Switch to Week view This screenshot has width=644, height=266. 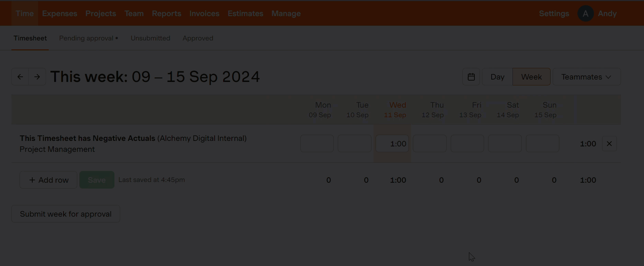coord(531,77)
